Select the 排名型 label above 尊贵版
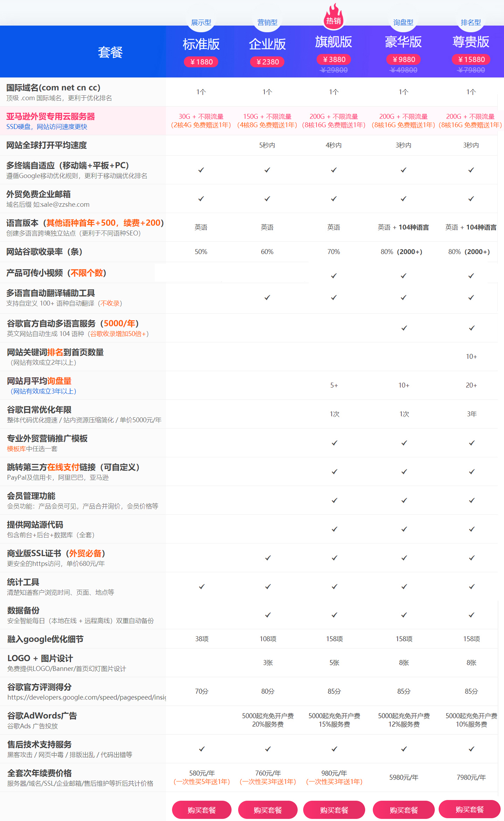 tap(471, 22)
